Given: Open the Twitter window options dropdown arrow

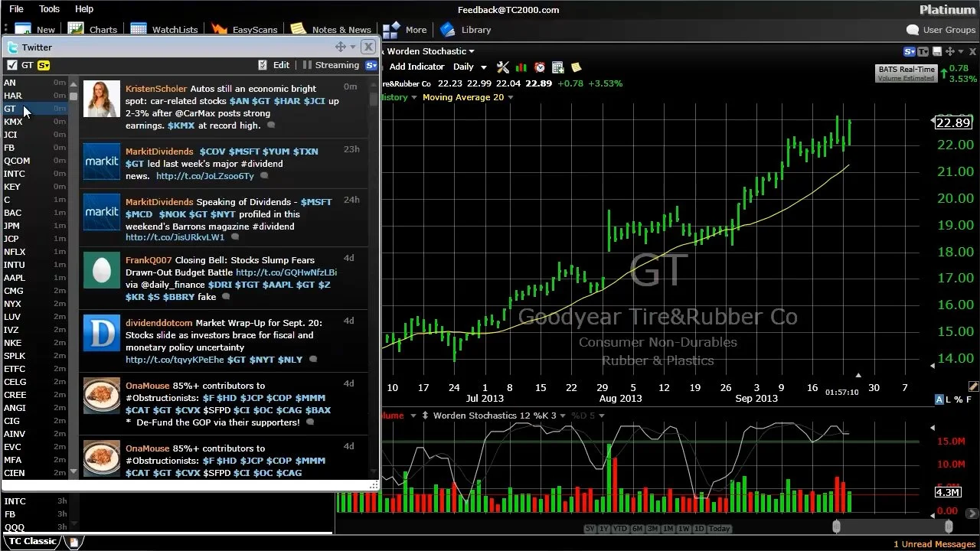Looking at the screenshot, I should click(352, 47).
